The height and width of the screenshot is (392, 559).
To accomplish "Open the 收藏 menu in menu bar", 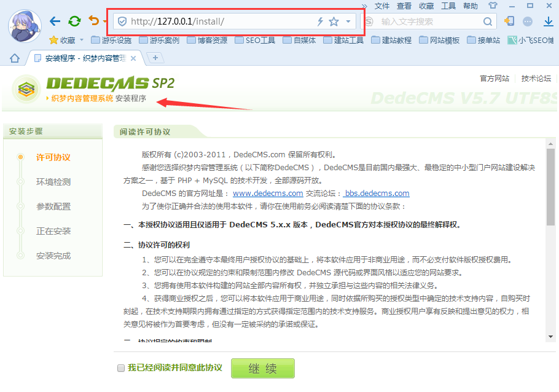I will (426, 6).
